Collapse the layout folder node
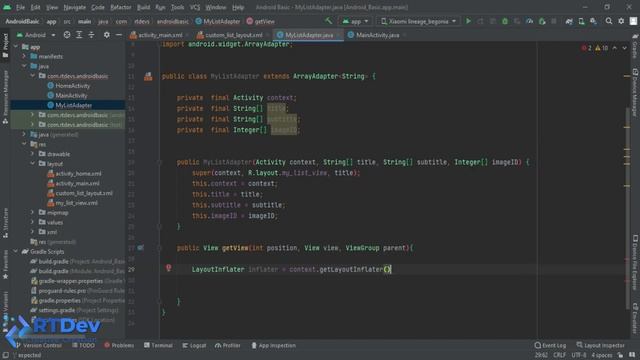The width and height of the screenshot is (640, 360). [x=33, y=164]
